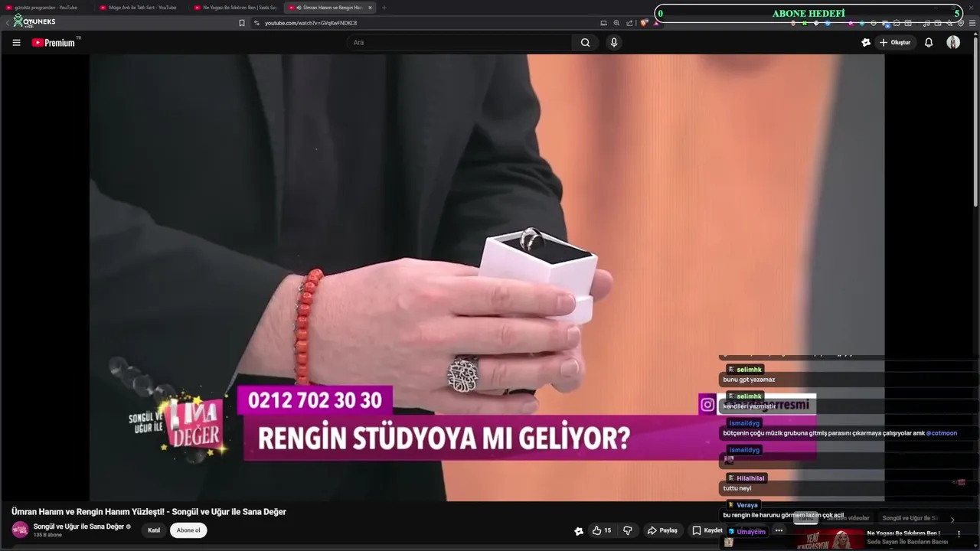
Task: Open options menu for Ne Yogası video
Action: click(x=959, y=534)
